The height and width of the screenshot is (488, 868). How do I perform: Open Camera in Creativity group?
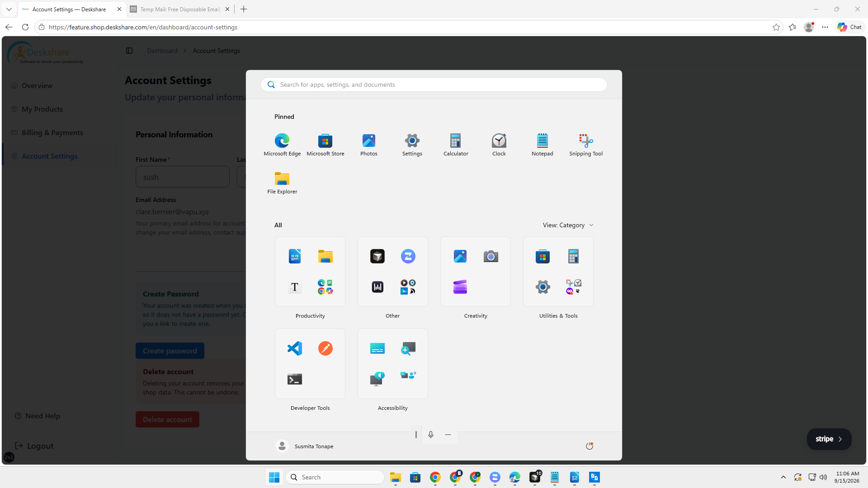coord(491,256)
